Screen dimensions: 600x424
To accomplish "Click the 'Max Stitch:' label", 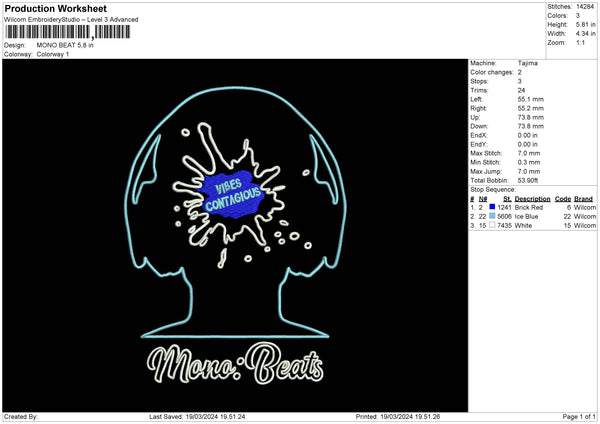I will tap(486, 153).
